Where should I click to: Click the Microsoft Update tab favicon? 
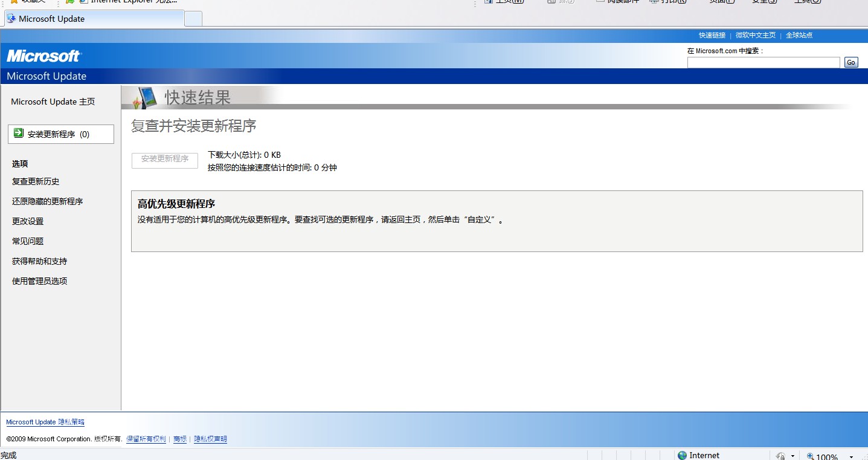11,18
